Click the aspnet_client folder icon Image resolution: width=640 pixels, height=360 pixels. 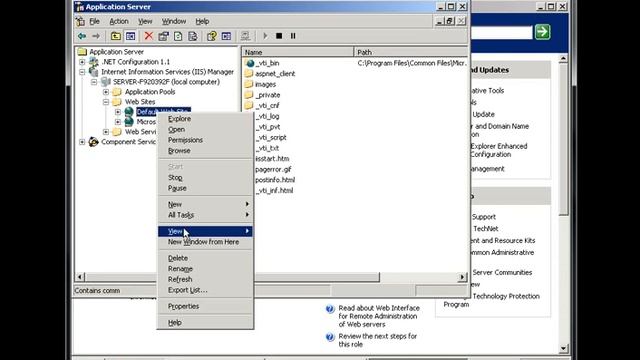point(249,73)
